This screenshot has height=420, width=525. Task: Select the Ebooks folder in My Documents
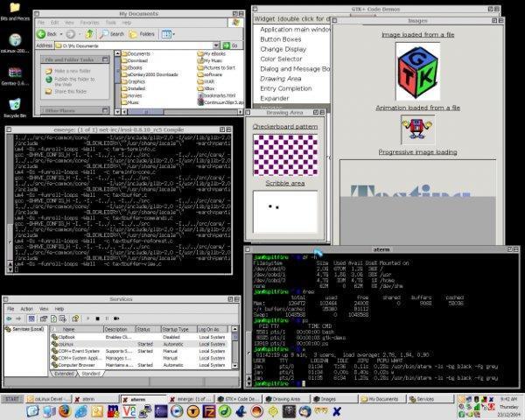pyautogui.click(x=132, y=67)
